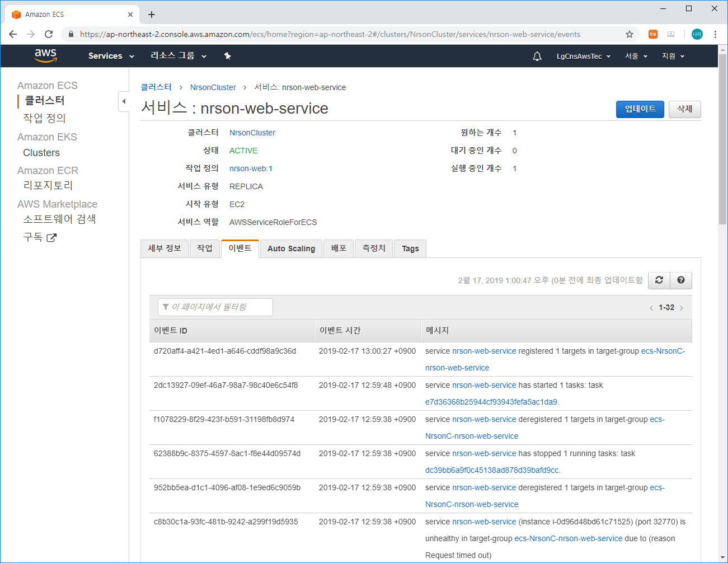Screen dimensions: 728x563
Task: Open the 지원 support dropdown
Action: [x=673, y=56]
